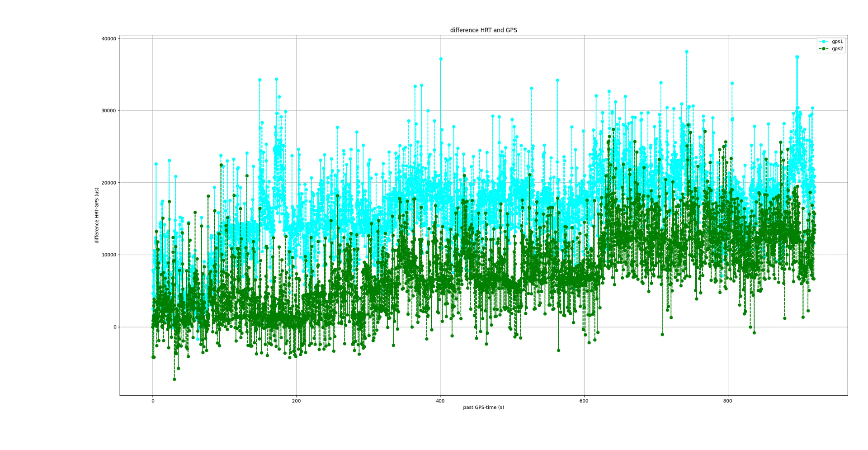
Task: Click the tall cyan spike at 400 seconds
Action: (441, 59)
